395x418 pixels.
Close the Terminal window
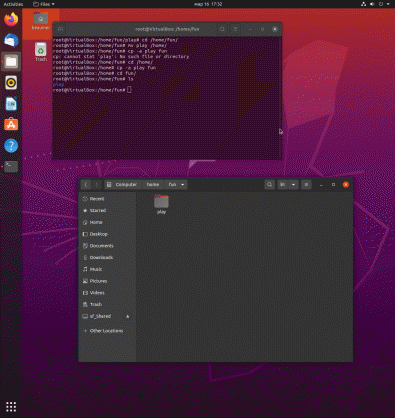[275, 29]
